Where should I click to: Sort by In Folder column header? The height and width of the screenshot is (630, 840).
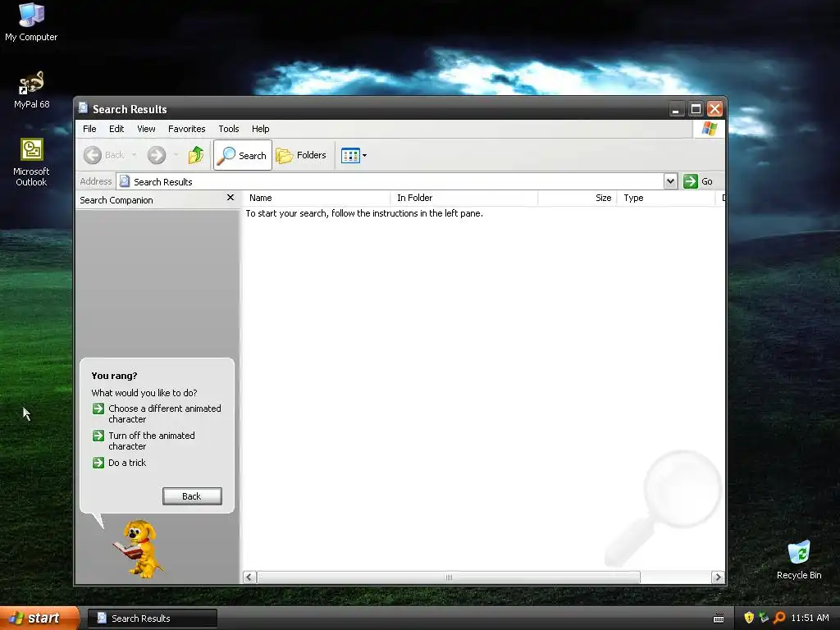click(x=464, y=198)
